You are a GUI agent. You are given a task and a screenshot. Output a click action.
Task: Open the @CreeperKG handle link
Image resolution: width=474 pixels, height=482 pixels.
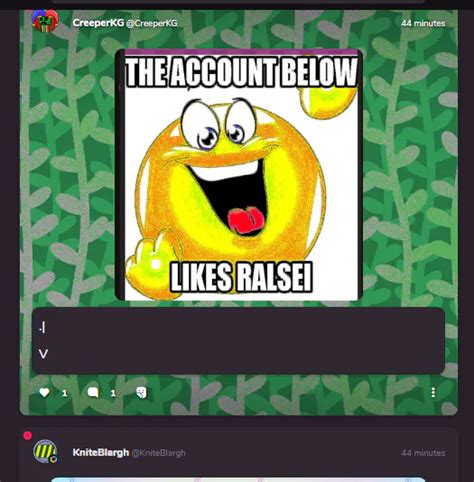pyautogui.click(x=152, y=23)
